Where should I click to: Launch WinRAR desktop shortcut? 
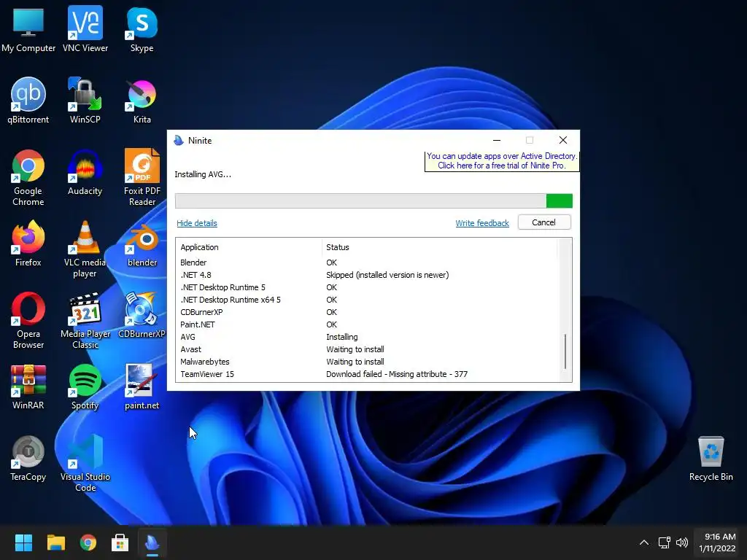(28, 386)
